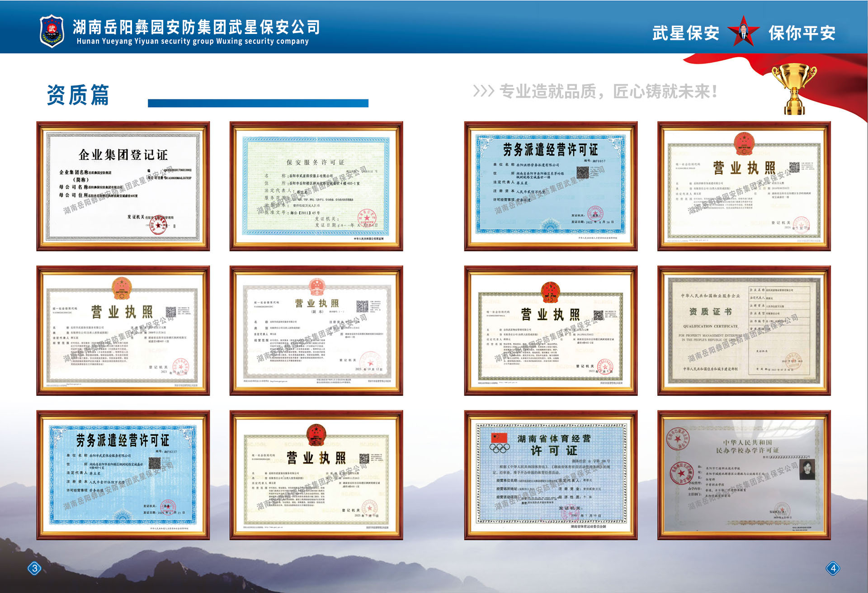This screenshot has width=868, height=593.
Task: Click the triple chevron arrows before the slogan
Action: (x=483, y=91)
